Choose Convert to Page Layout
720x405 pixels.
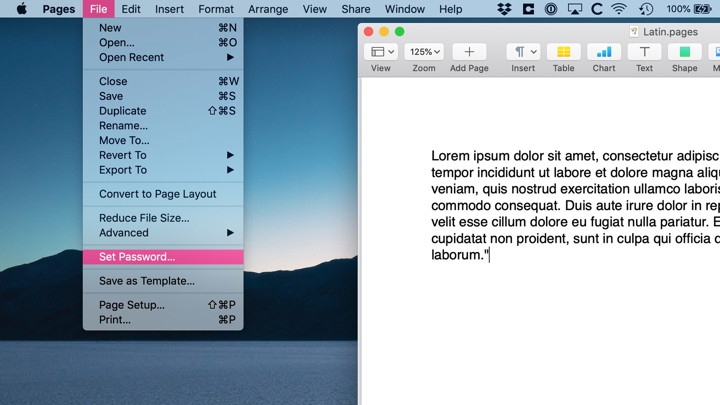coord(157,194)
